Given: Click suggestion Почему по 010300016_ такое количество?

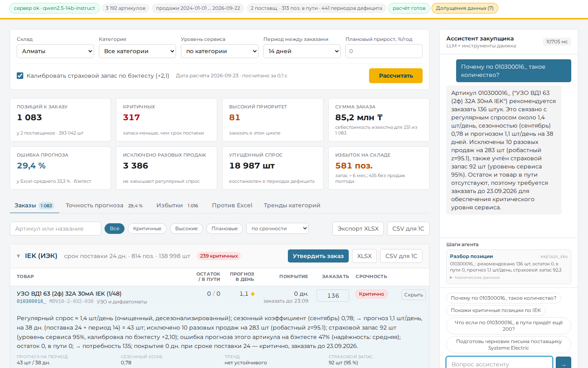Looking at the screenshot, I should coord(503,298).
